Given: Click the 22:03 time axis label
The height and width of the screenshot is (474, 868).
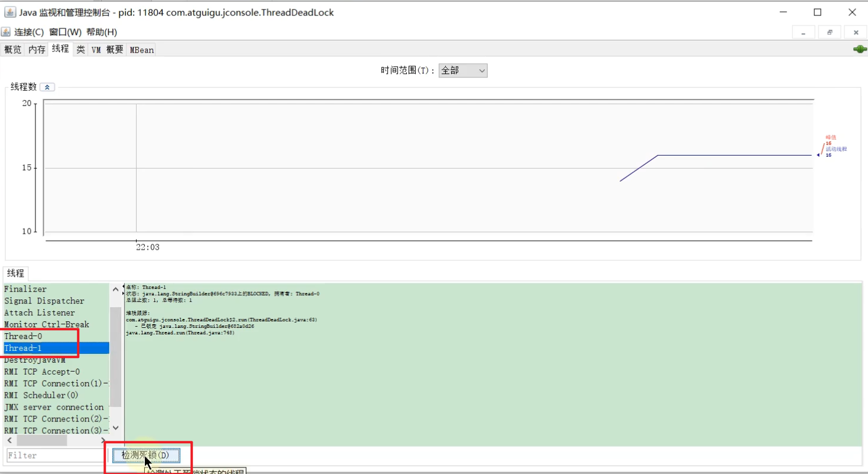Looking at the screenshot, I should 148,247.
